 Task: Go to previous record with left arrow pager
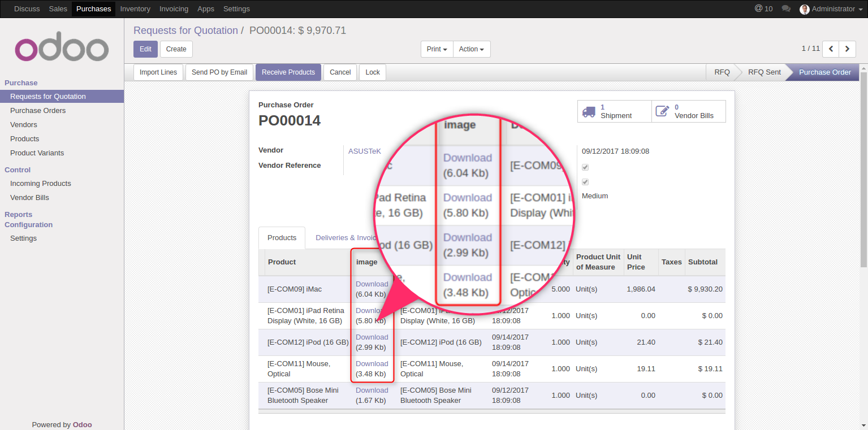tap(830, 49)
